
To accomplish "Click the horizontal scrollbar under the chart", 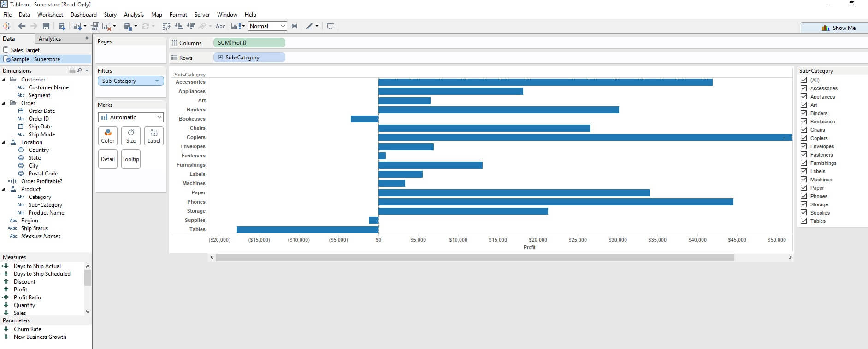I will (475, 257).
